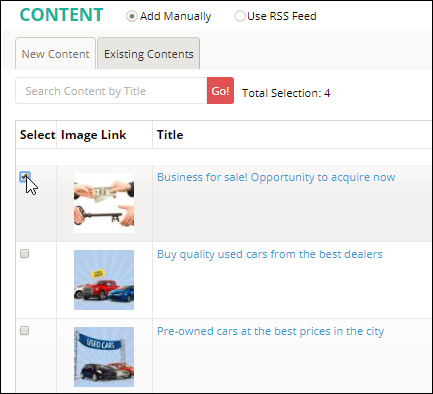The image size is (433, 394).
Task: Focus the Search Content by Title field
Action: pos(111,91)
